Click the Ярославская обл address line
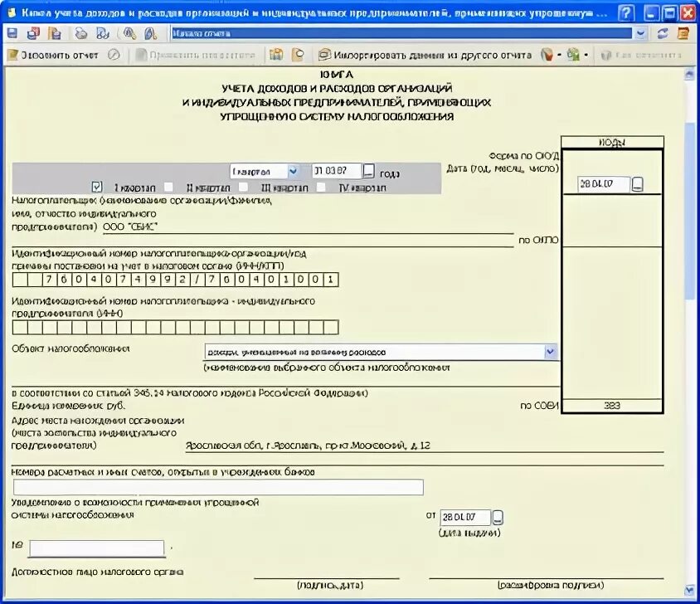700x604 pixels. 308,446
